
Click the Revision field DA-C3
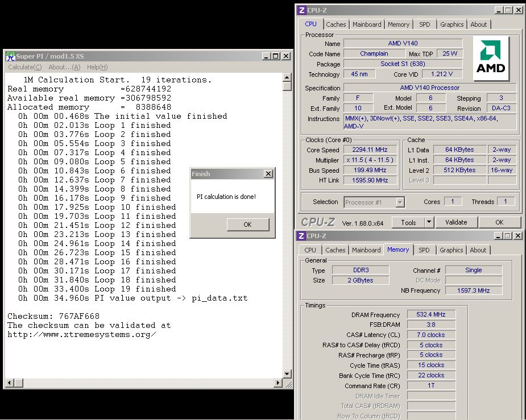(x=501, y=108)
